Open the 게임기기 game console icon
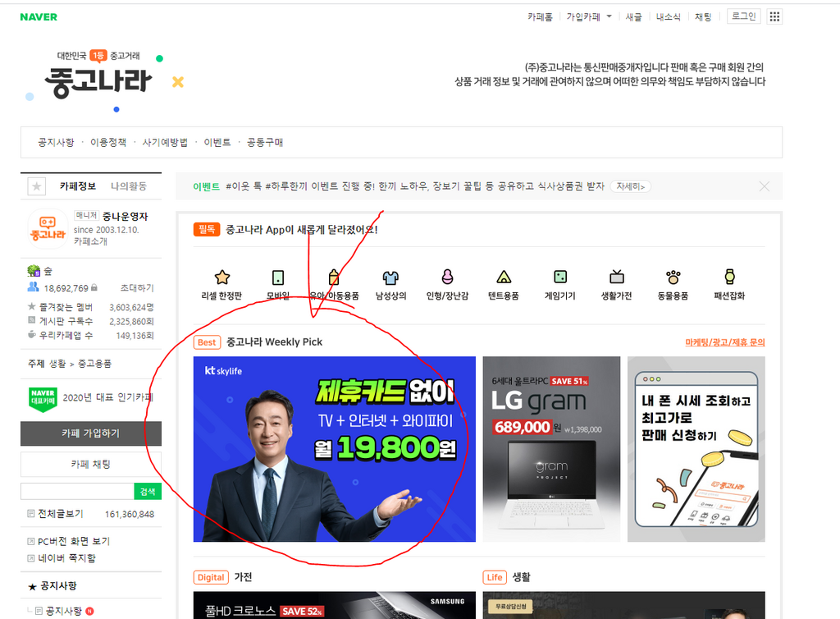 click(560, 277)
